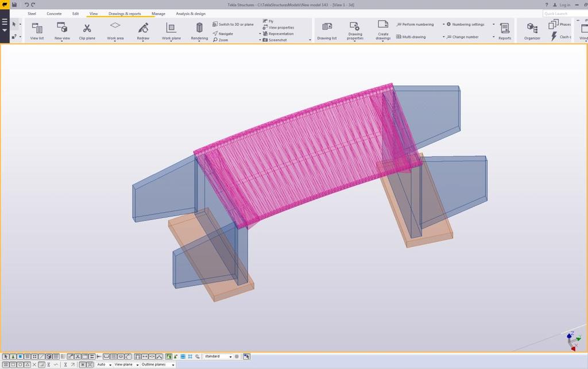Open the Steel ribbon tab
Viewport: 588px width, 369px height.
click(x=32, y=14)
